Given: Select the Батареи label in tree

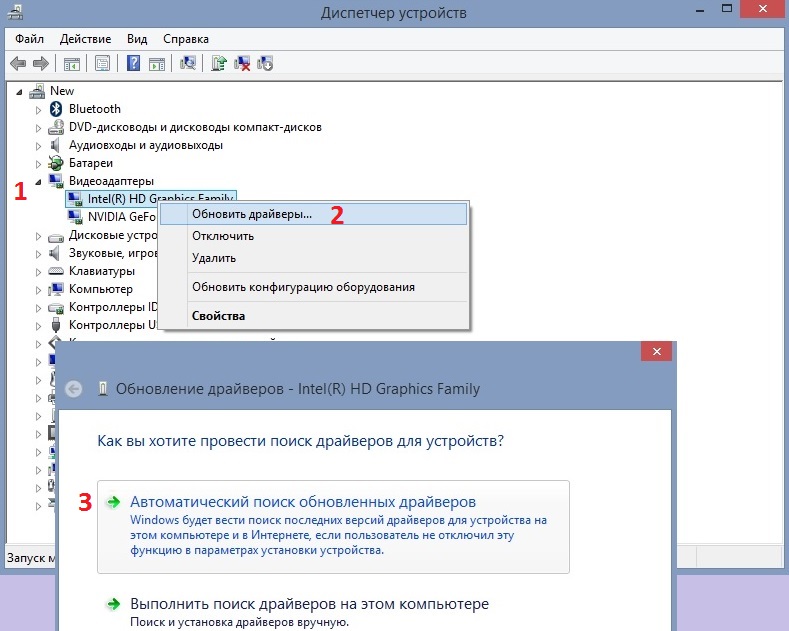Looking at the screenshot, I should [x=91, y=163].
